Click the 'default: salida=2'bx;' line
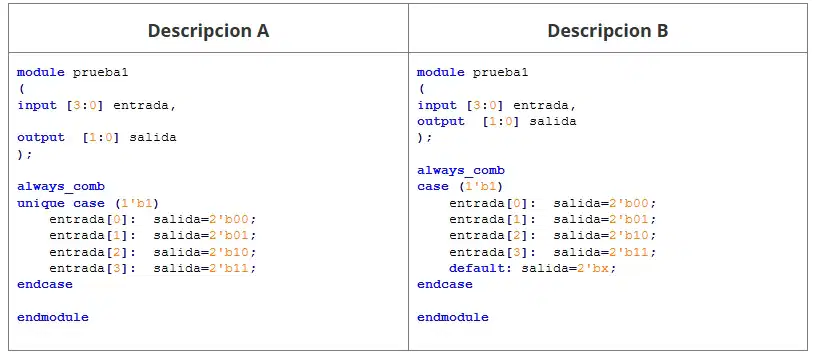Viewport: 822px width, 360px height. pos(532,268)
